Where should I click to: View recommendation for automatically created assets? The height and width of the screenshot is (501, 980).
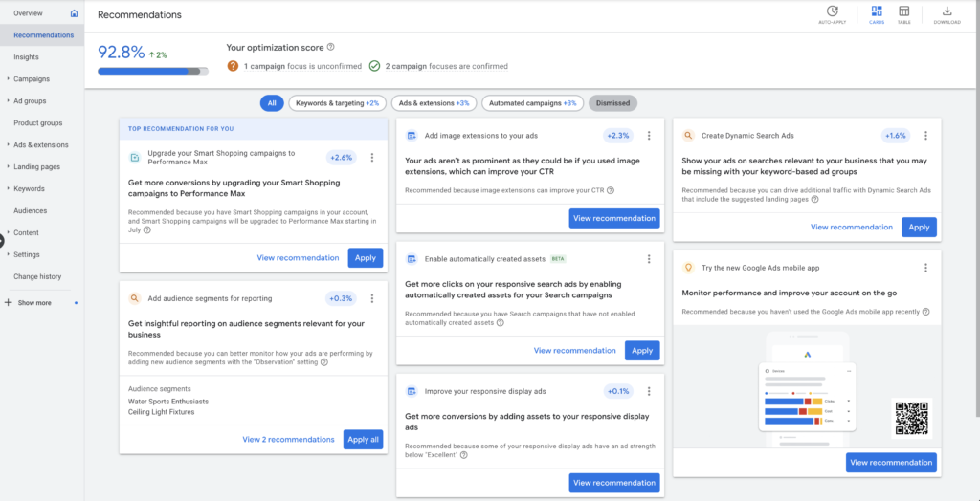(575, 351)
